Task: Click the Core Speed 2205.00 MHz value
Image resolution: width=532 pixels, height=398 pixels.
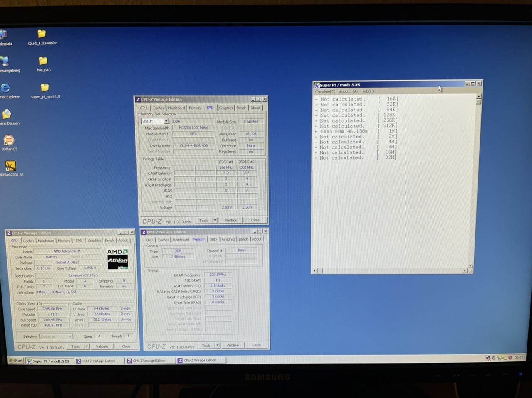Action: point(52,309)
